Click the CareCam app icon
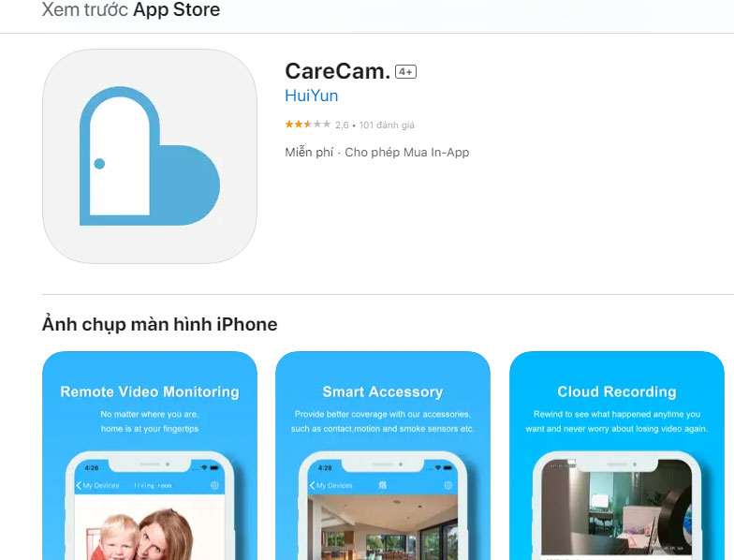 click(150, 155)
